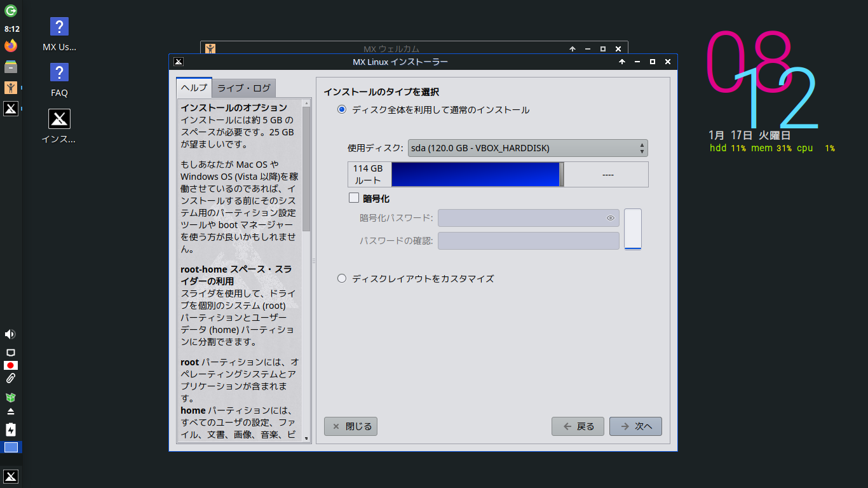Click the 114 GB ルート label
868x488 pixels.
click(369, 174)
